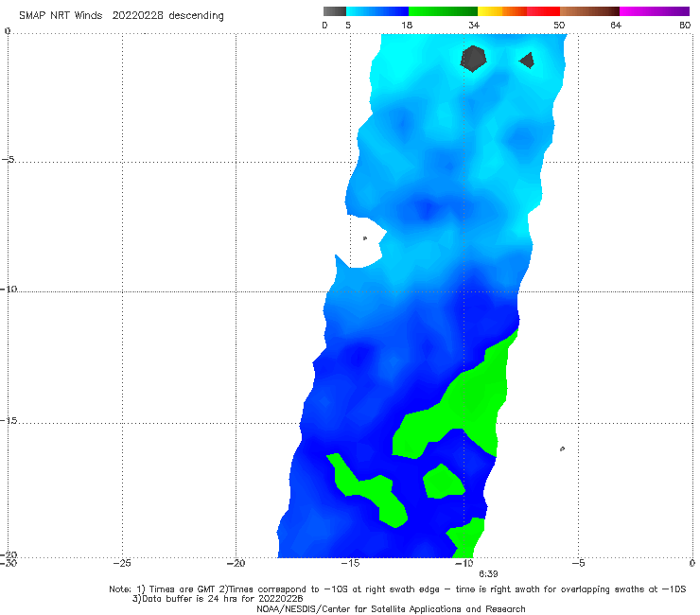Click the brown 50-64 colorbar segment
Screen dimensions: 700x615
[x=589, y=11]
